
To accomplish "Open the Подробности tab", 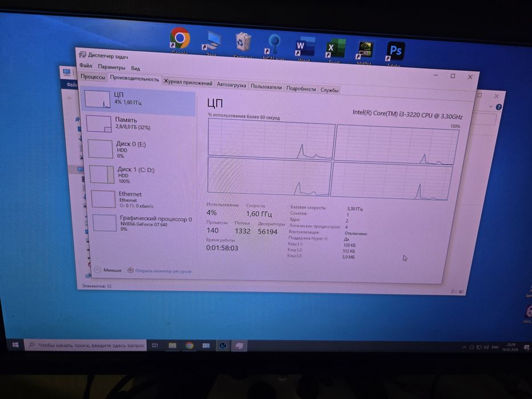I will [x=301, y=88].
